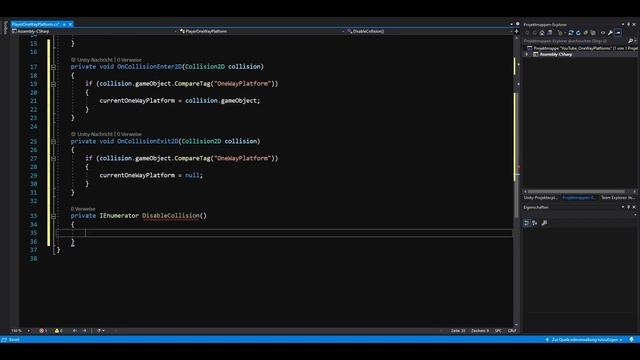640x360 pixels.
Task: Open the DisableCollision member dropdown
Action: coord(511,31)
